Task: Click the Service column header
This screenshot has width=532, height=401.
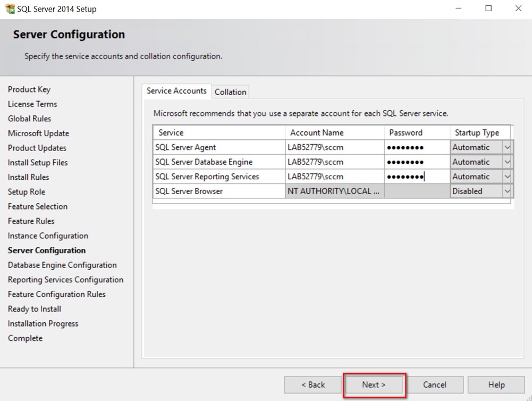Action: (x=219, y=132)
